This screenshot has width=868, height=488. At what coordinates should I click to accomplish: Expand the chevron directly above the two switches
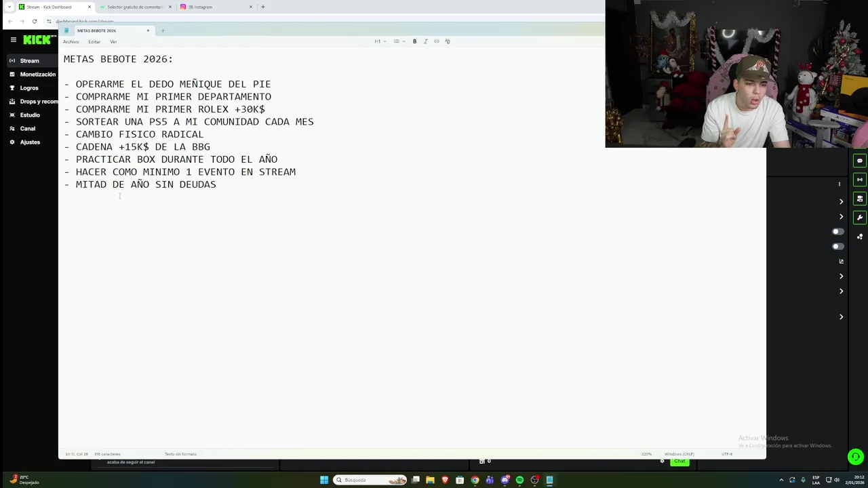coord(842,217)
